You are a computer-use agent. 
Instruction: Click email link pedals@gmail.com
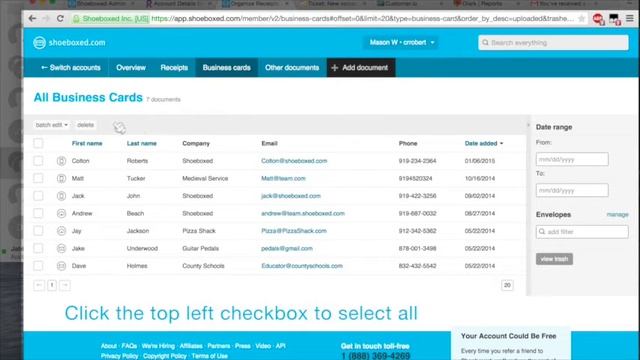(287, 248)
